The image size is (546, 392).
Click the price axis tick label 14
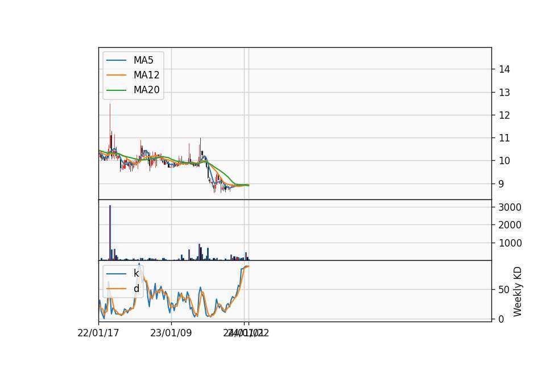tap(504, 69)
